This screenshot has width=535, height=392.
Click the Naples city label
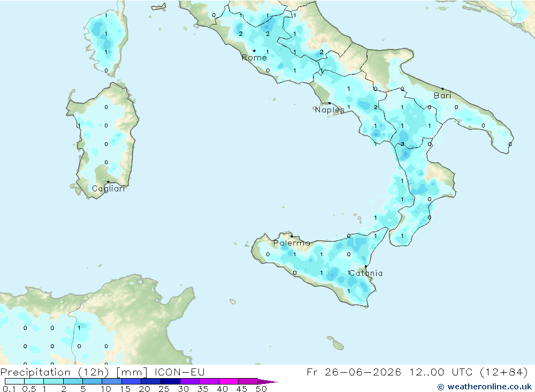point(330,110)
